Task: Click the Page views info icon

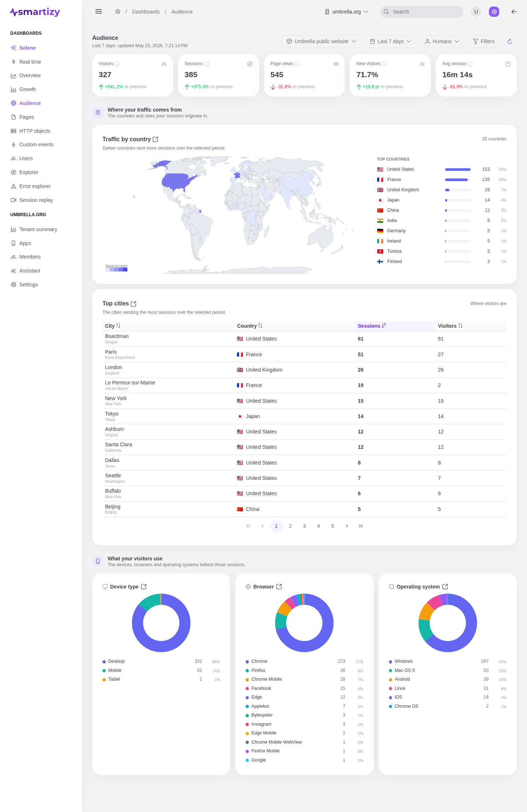Action: click(x=297, y=64)
